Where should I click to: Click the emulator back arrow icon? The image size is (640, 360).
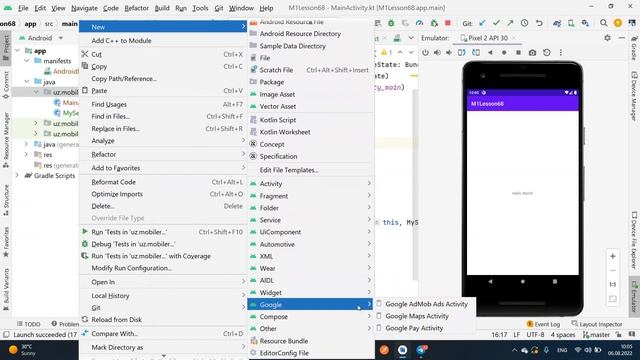(490, 53)
